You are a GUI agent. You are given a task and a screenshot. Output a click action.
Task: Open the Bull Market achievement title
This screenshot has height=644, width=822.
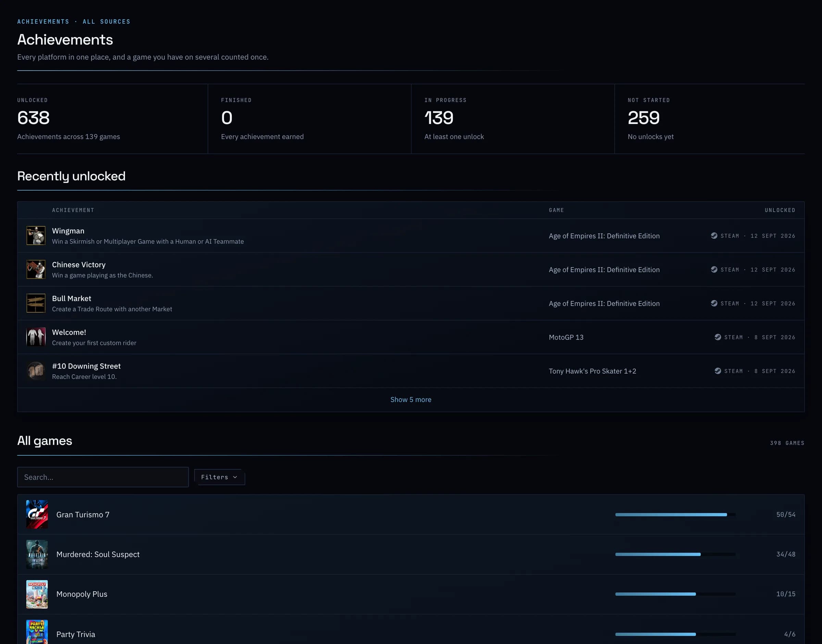[72, 298]
